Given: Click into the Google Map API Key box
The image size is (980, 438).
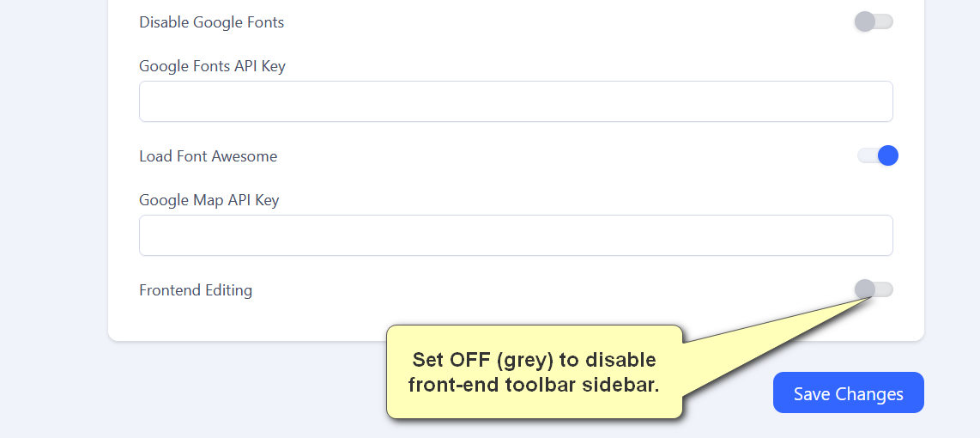Looking at the screenshot, I should tap(516, 235).
